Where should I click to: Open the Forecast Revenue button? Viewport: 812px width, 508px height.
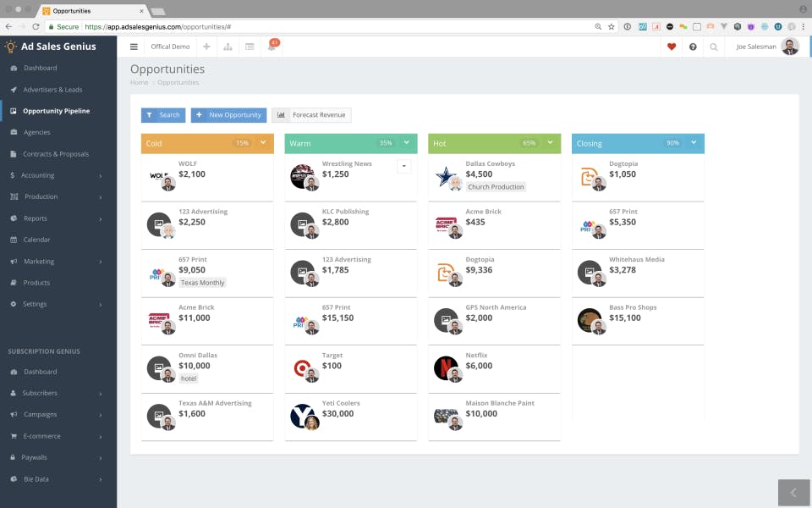click(x=312, y=115)
